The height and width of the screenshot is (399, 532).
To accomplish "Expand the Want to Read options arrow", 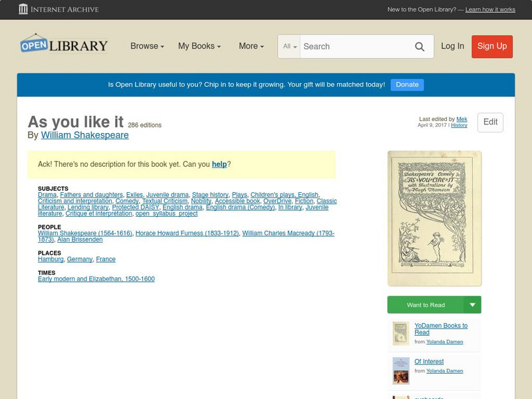I will pyautogui.click(x=472, y=304).
